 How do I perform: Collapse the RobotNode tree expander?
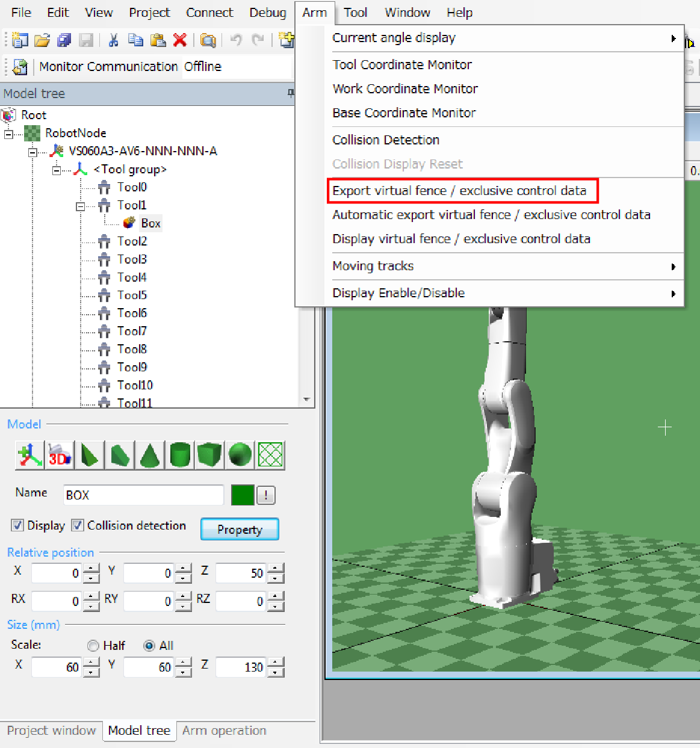(8, 134)
